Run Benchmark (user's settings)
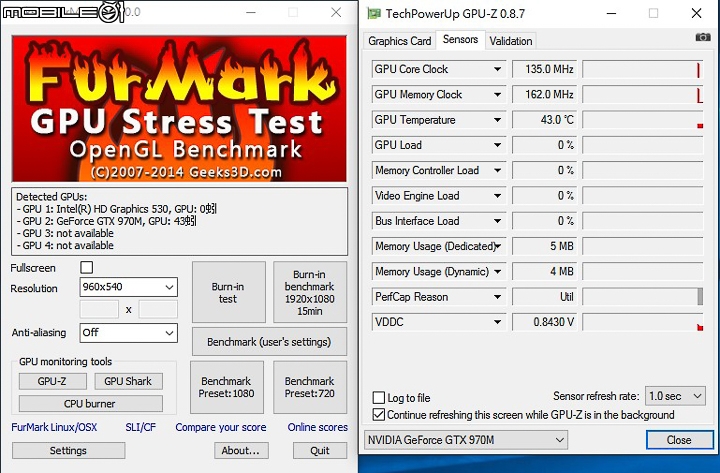 (x=269, y=342)
